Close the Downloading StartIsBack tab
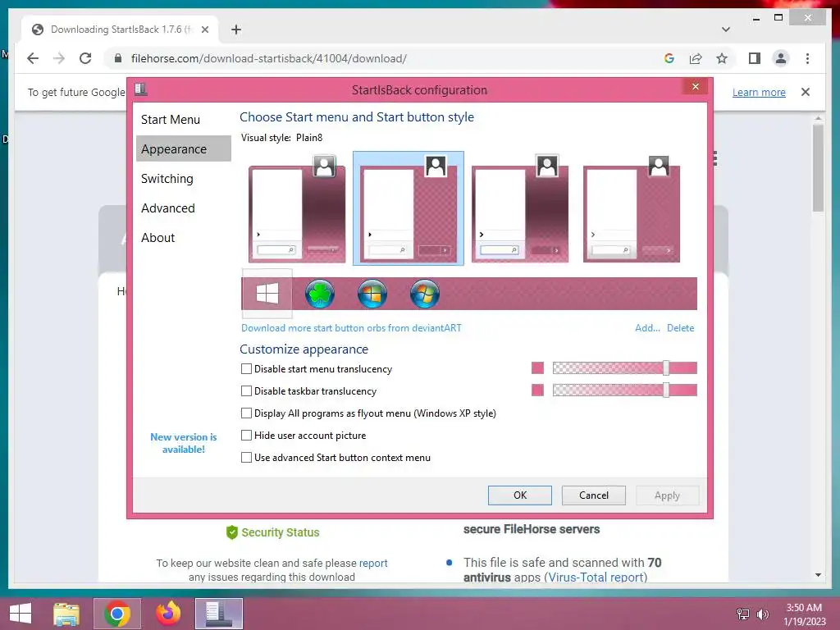This screenshot has height=630, width=840. tap(204, 30)
